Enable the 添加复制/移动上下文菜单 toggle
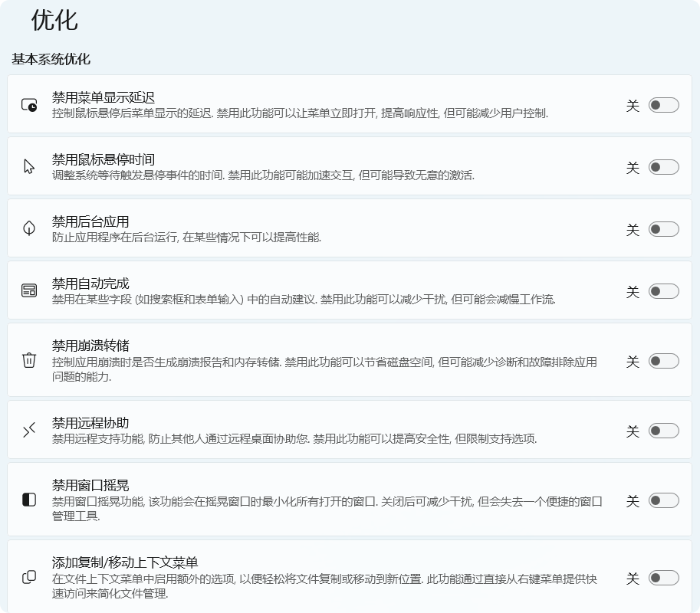 [663, 578]
